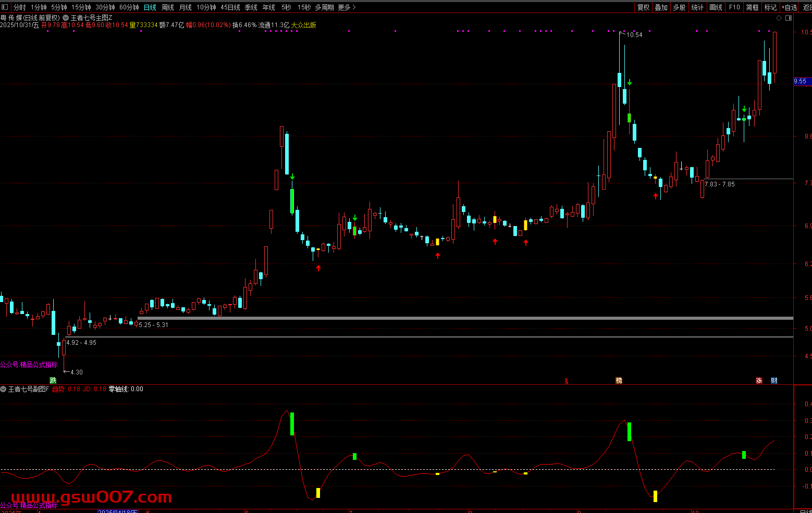Toggle the 叠加 overlay option
The image size is (812, 513).
point(661,7)
